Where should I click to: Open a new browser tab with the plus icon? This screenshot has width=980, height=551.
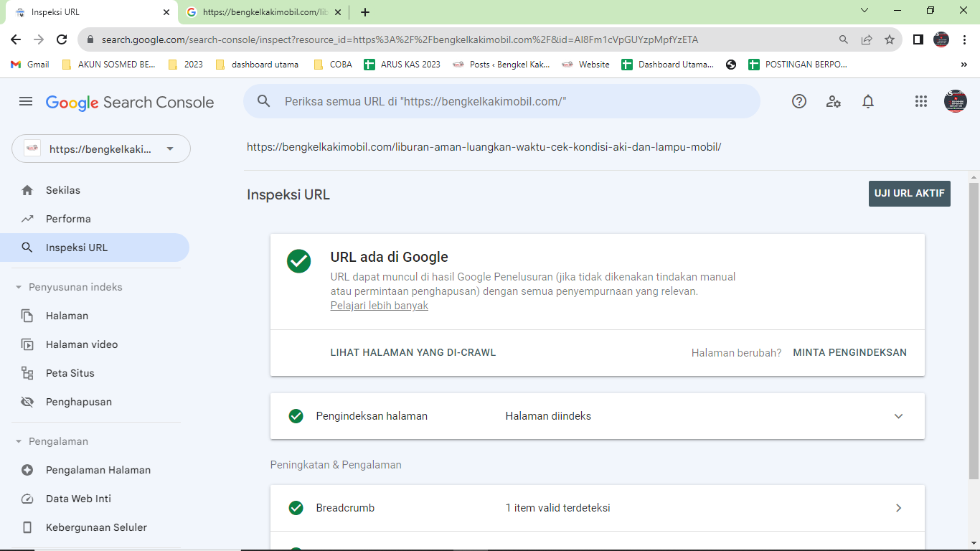(x=365, y=12)
